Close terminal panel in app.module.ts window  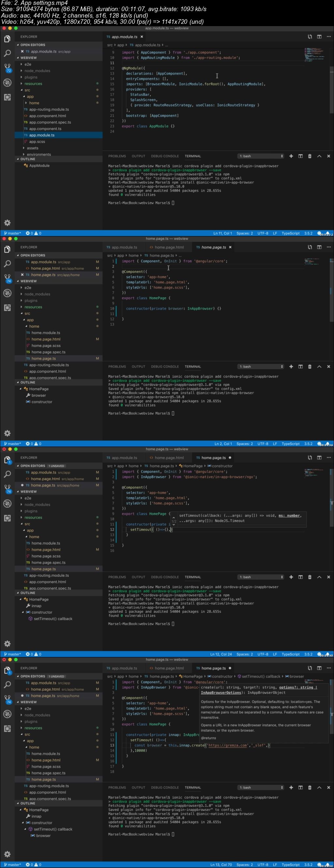tap(328, 156)
